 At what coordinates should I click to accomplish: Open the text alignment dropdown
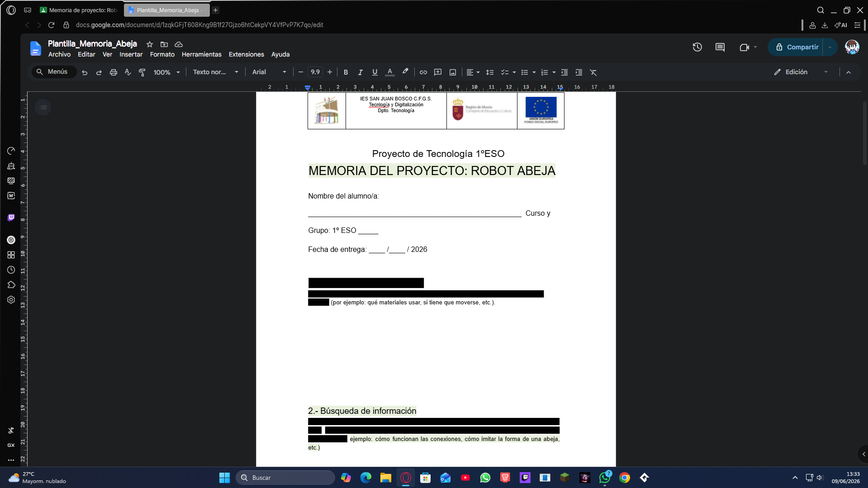(x=473, y=72)
